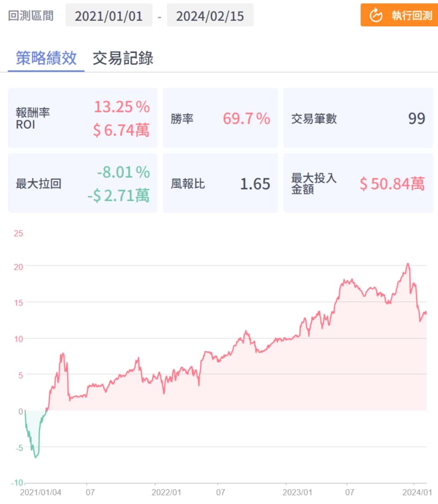
Task: Click the 回測區間 label
Action: [x=31, y=16]
